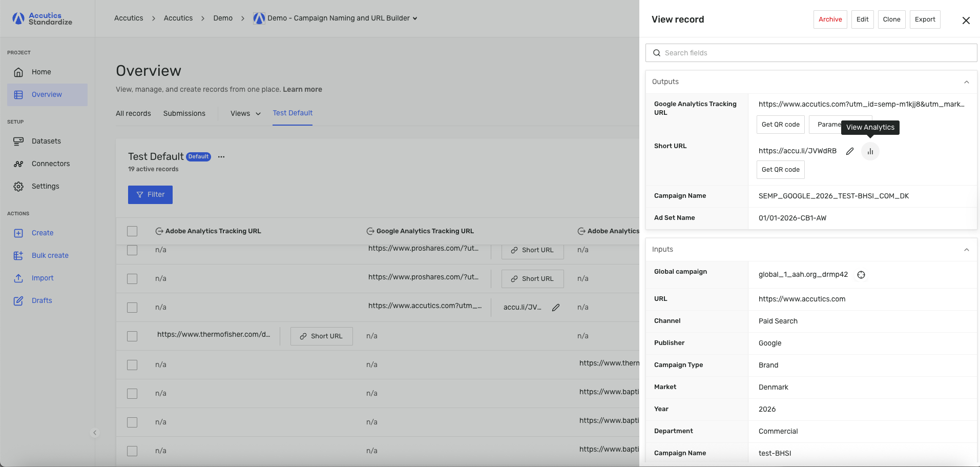Toggle the select-all checkbox in table header
The image size is (980, 467).
click(132, 231)
